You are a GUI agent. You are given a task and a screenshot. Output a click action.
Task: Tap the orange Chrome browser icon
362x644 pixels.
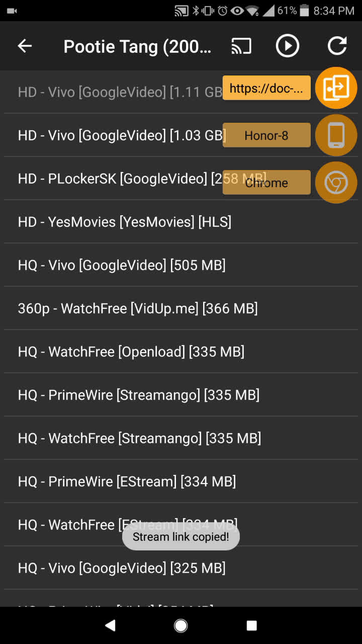[x=336, y=183]
